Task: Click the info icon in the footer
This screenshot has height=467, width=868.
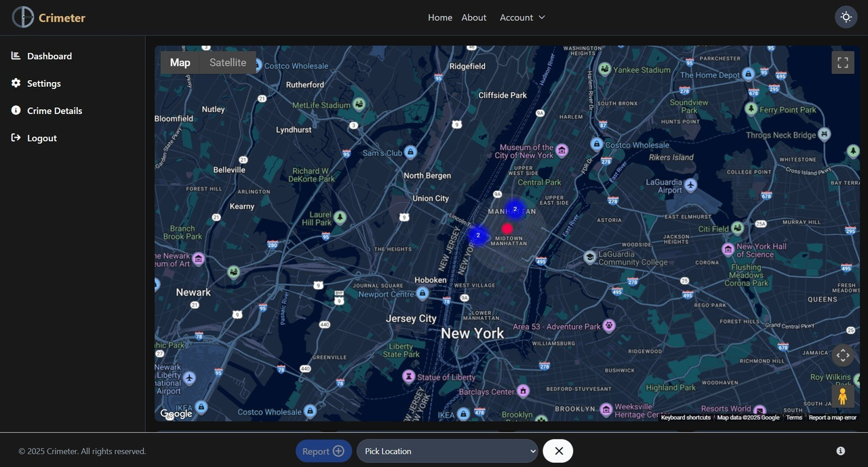Action: pyautogui.click(x=841, y=451)
